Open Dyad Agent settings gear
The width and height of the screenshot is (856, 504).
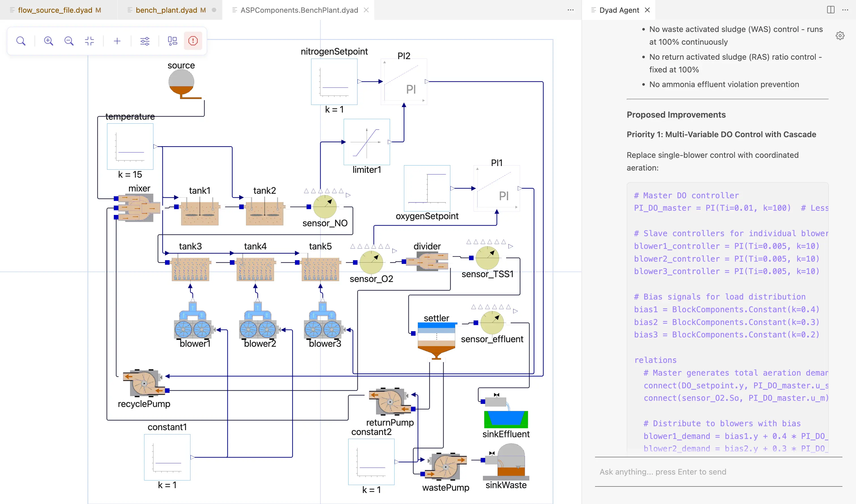point(840,36)
